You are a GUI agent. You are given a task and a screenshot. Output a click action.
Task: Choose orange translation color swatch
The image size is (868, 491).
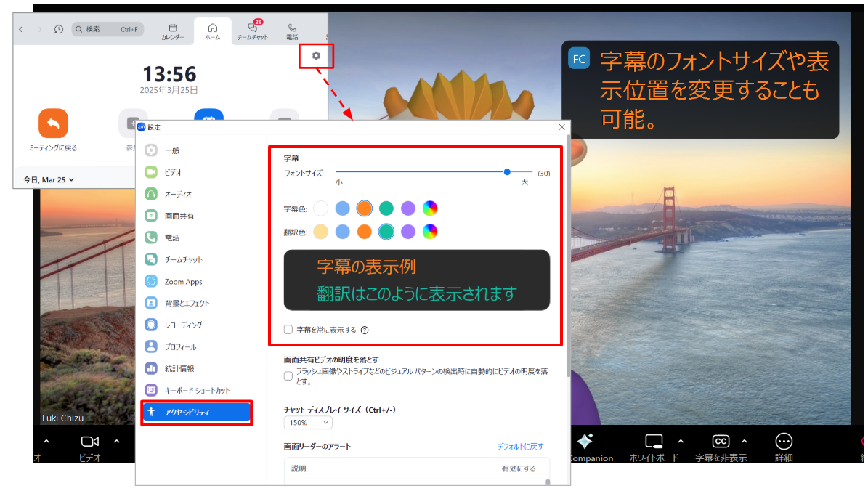click(x=364, y=232)
